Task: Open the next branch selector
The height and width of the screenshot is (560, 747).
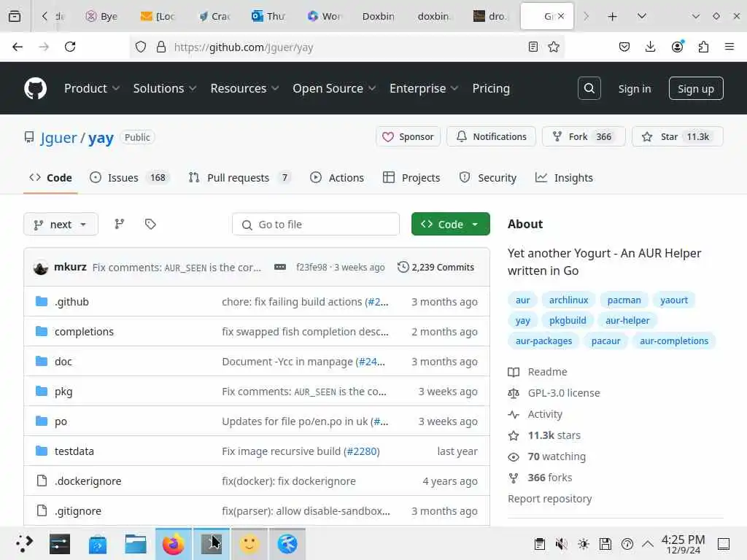Action: click(61, 225)
